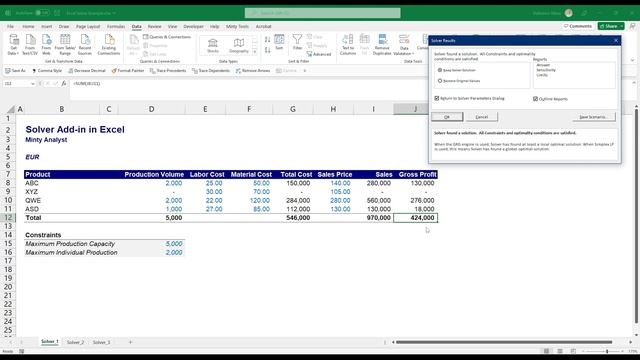The height and width of the screenshot is (360, 640).
Task: Expand the Name Box dropdown
Action: (33, 84)
